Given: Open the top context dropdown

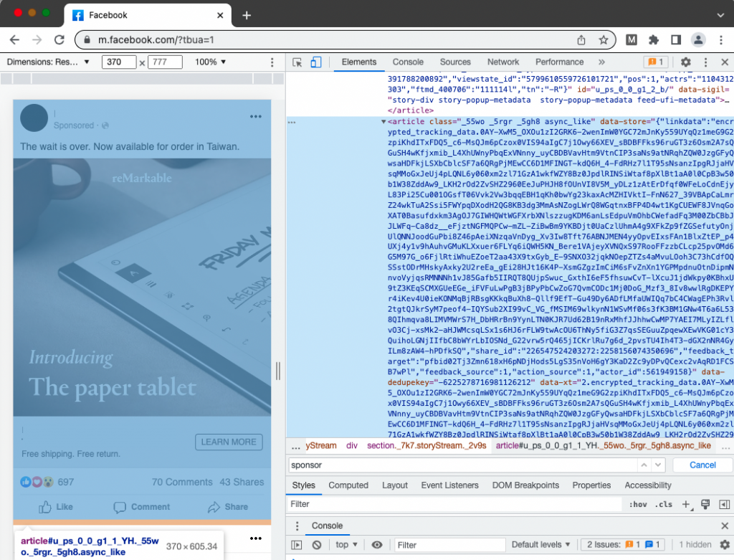Looking at the screenshot, I should point(346,544).
